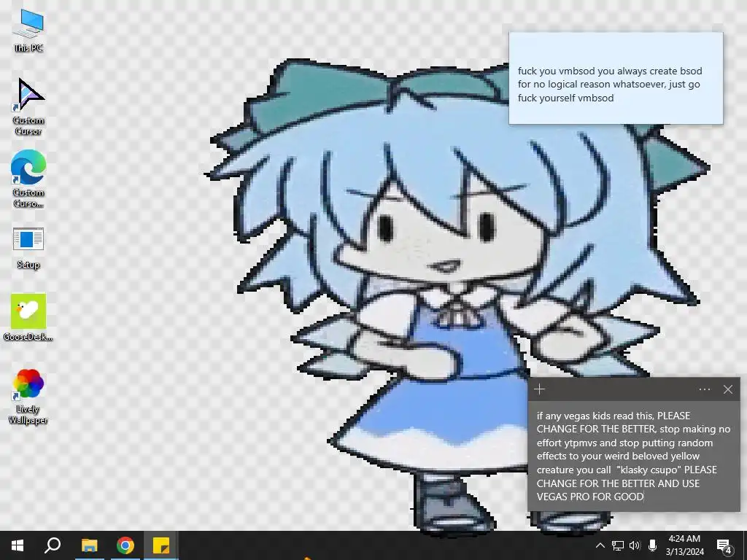The width and height of the screenshot is (747, 560).
Task: Add a new sticky note with plus button
Action: tap(539, 389)
